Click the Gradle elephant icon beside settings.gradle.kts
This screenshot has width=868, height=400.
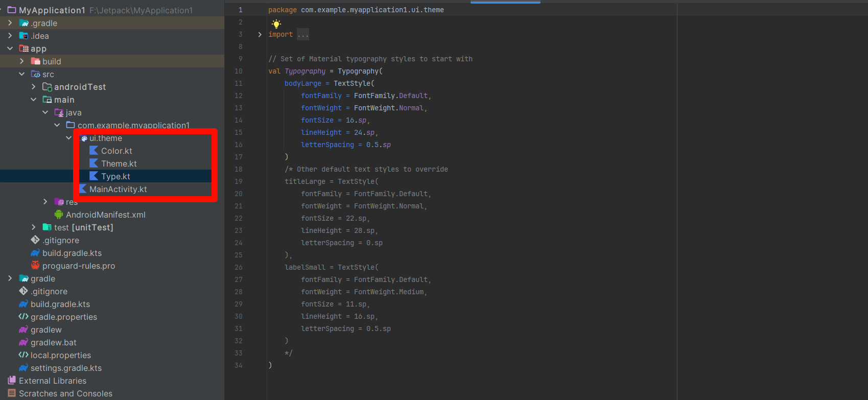point(24,368)
